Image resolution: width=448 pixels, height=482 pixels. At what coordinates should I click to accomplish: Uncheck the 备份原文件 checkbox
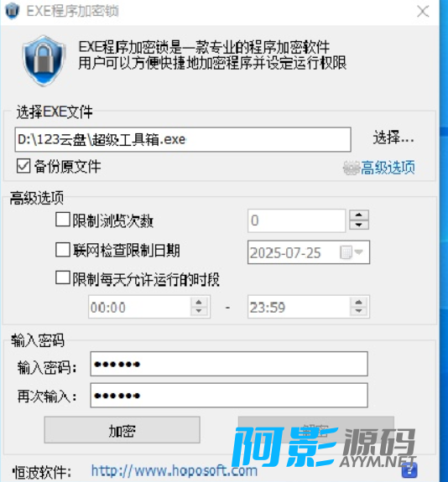point(23,166)
